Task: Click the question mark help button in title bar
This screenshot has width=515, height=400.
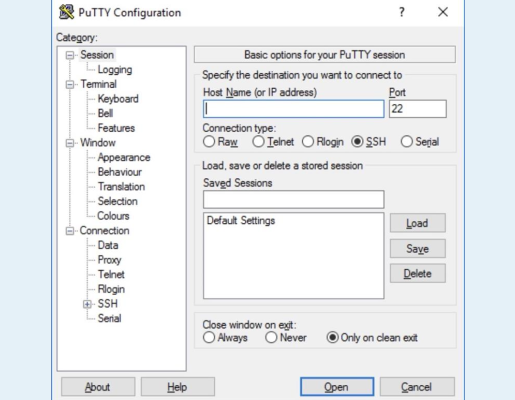Action: [402, 12]
